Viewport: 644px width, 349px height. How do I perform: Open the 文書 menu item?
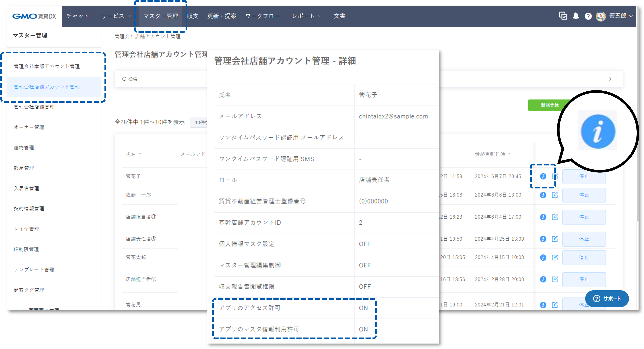339,16
